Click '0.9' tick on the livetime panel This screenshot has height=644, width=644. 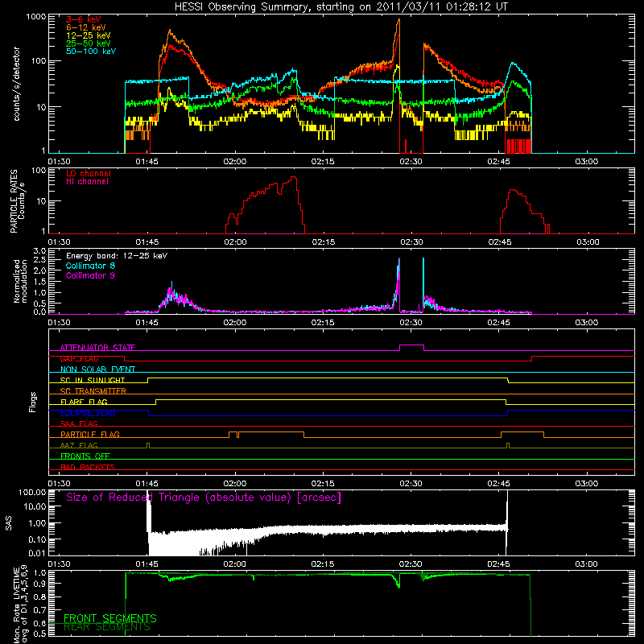coord(41,583)
